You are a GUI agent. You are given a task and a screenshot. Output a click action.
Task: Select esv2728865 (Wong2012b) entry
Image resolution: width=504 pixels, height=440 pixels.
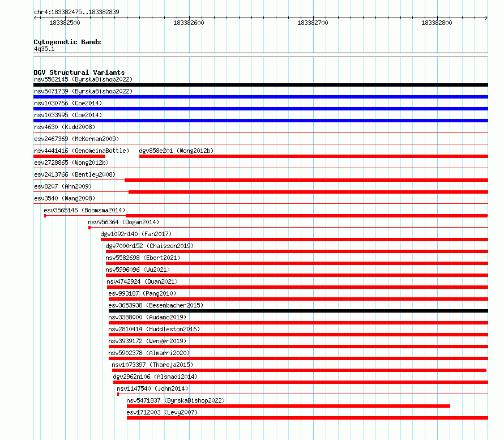(x=71, y=163)
